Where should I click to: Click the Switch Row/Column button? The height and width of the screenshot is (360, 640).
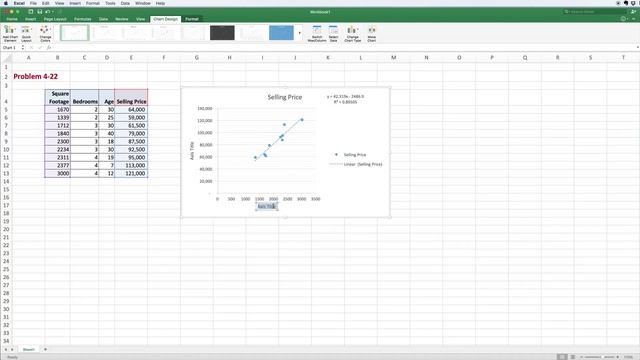point(317,33)
